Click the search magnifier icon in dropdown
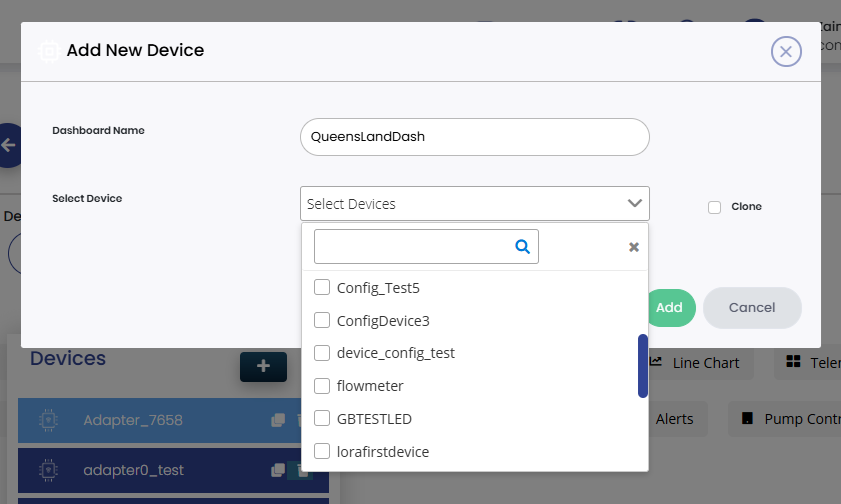The image size is (841, 504). (522, 246)
